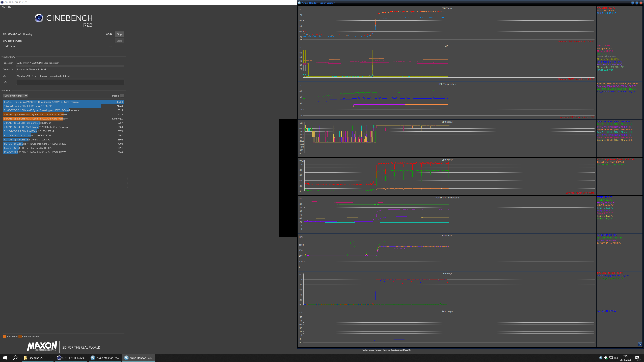Screen dimensions: 644x362
Task: Open Windows Security shield tray icon
Action: click(x=606, y=358)
